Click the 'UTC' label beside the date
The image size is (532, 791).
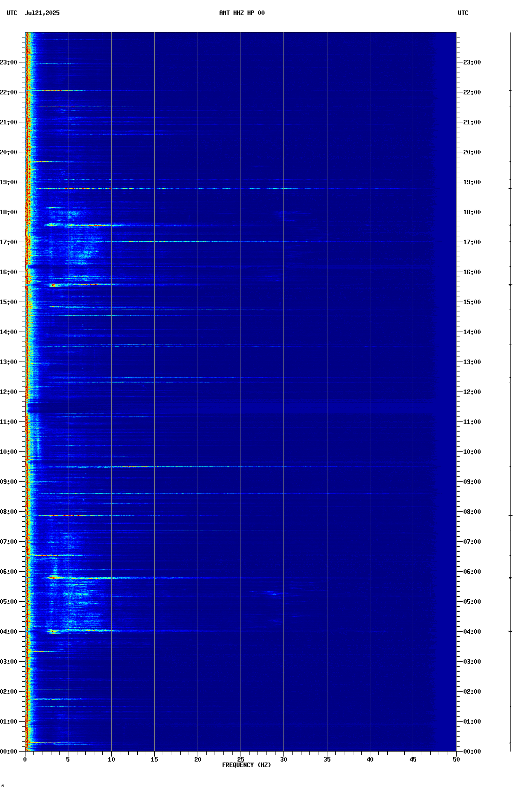point(12,13)
